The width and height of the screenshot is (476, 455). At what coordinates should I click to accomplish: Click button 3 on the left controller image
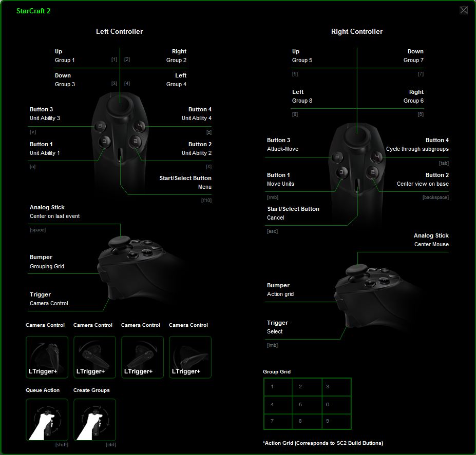point(100,126)
